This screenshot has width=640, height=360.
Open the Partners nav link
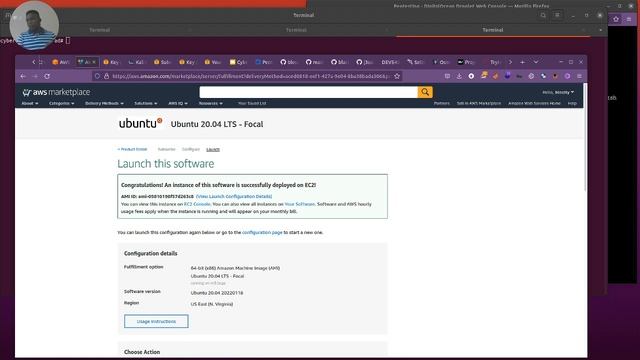tap(442, 103)
